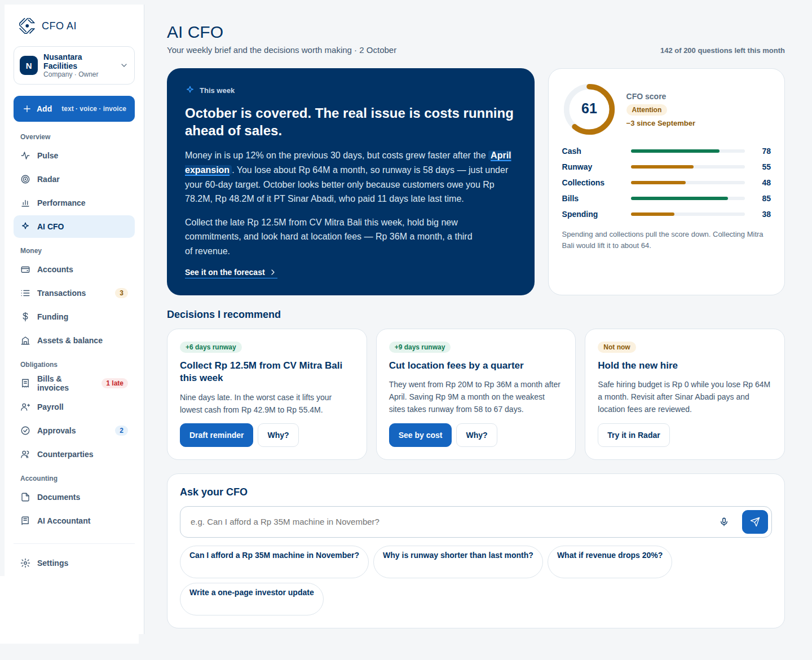Click the See by cost button
Screen dimensions: 812x660
(420, 435)
